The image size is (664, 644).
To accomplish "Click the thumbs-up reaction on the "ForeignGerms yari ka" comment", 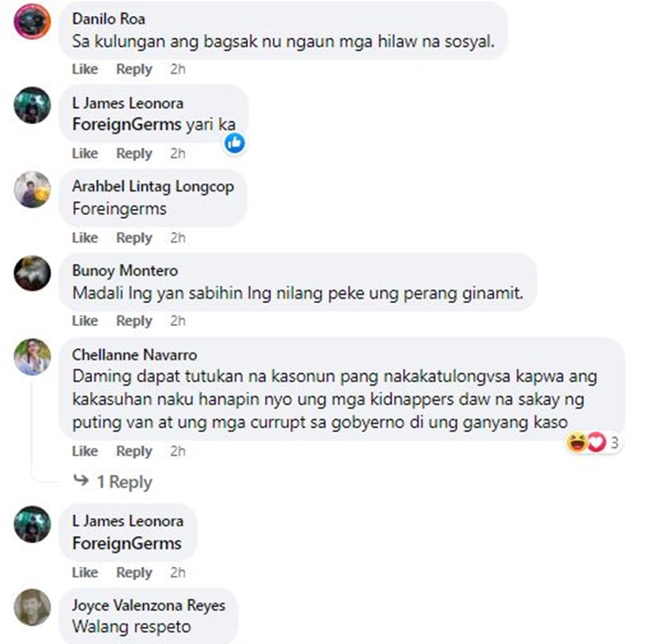I will 235,143.
